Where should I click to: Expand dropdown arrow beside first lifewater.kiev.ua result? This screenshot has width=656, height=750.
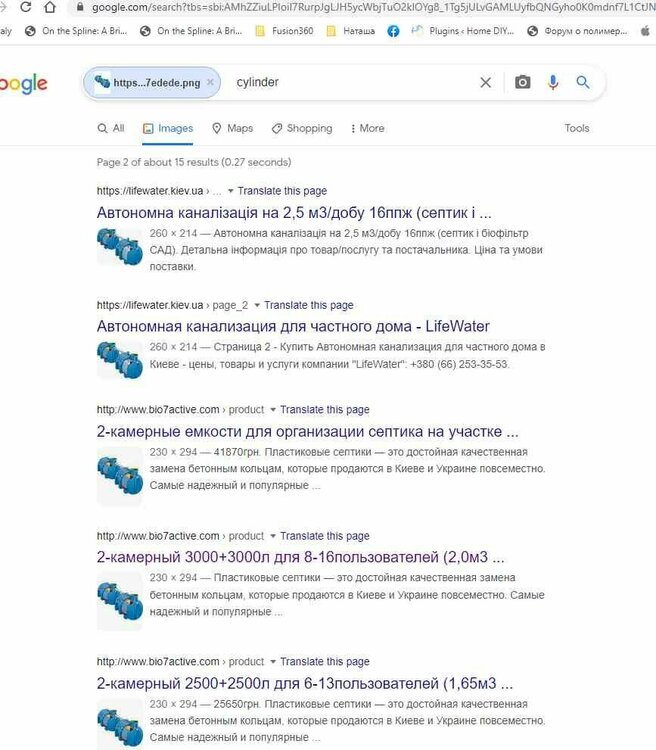pos(231,191)
